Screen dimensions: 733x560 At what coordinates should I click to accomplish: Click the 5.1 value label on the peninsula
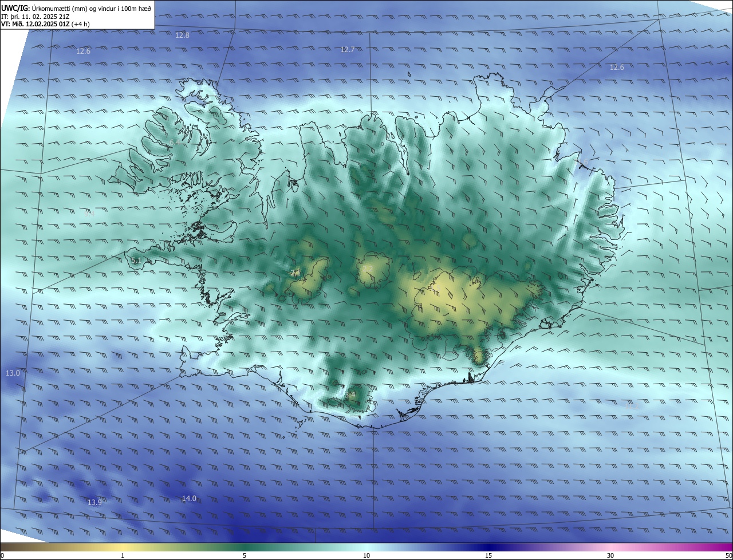(x=136, y=261)
